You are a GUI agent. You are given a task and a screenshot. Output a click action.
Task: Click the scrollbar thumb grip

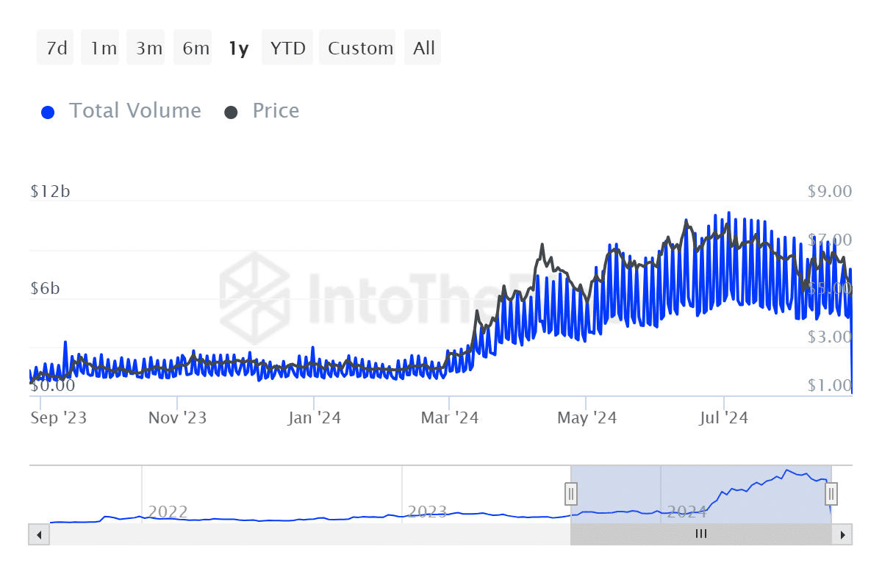click(x=701, y=534)
